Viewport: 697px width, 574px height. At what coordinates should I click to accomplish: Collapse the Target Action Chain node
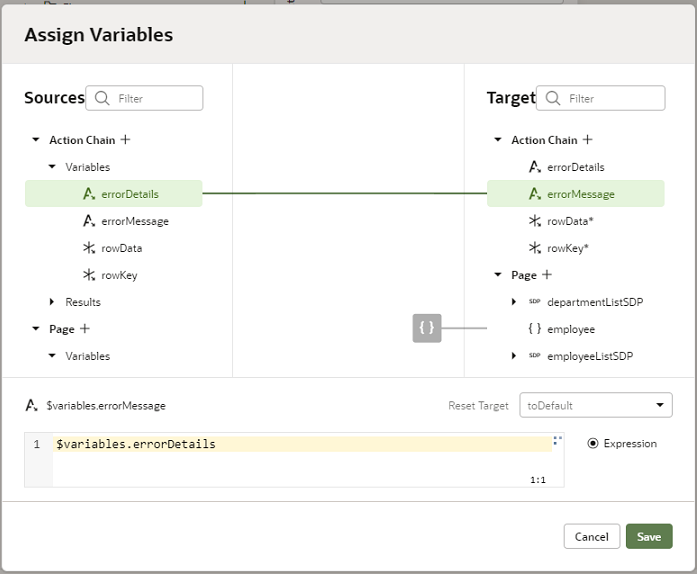[x=498, y=140]
